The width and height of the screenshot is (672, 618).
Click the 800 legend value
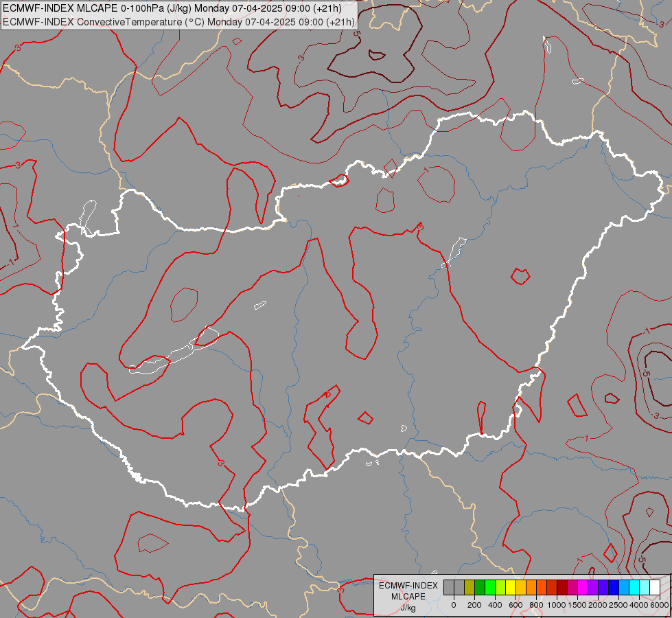536,605
